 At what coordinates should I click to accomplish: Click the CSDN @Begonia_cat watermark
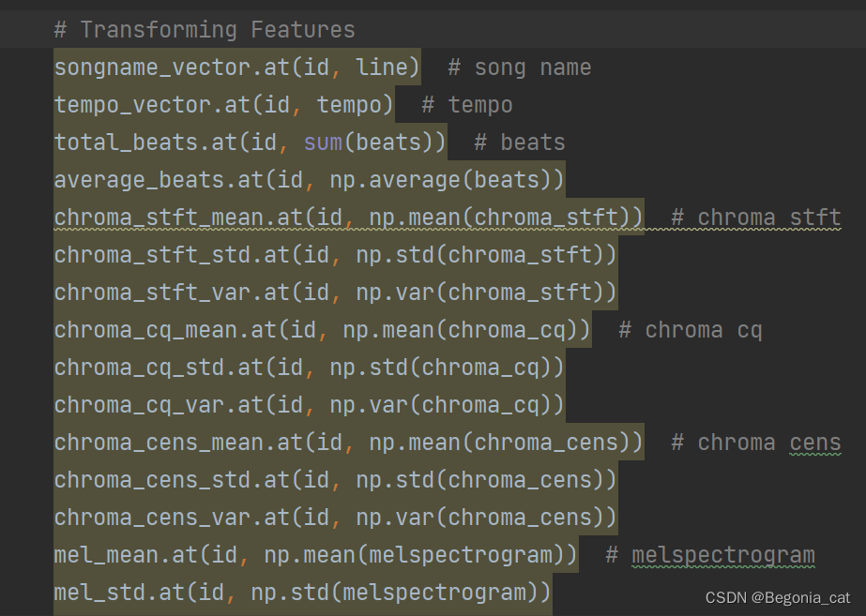point(779,598)
